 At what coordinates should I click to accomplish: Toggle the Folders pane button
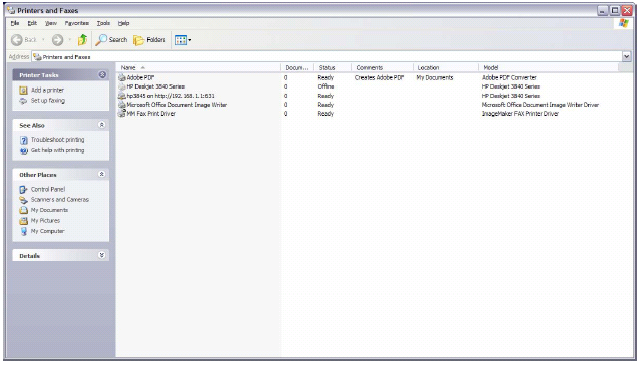[x=149, y=40]
